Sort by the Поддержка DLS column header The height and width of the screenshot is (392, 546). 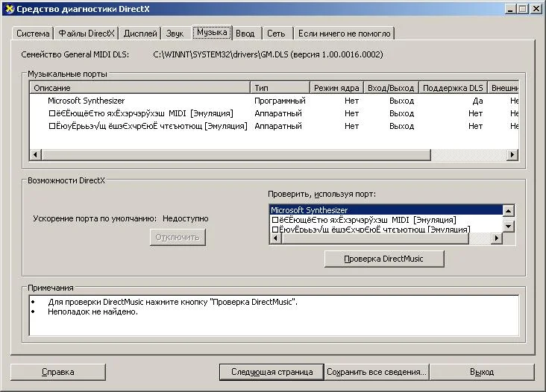pyautogui.click(x=453, y=88)
